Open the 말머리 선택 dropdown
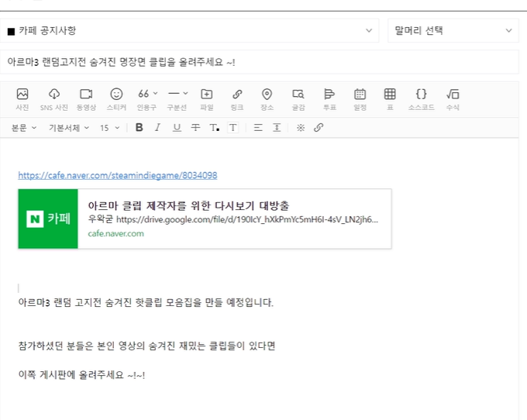Image resolution: width=527 pixels, height=420 pixels. tap(453, 30)
